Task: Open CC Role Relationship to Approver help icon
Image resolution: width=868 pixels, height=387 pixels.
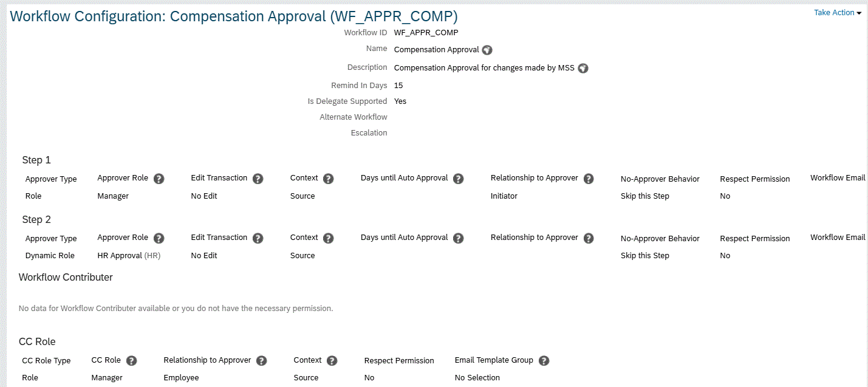Action: [x=262, y=361]
